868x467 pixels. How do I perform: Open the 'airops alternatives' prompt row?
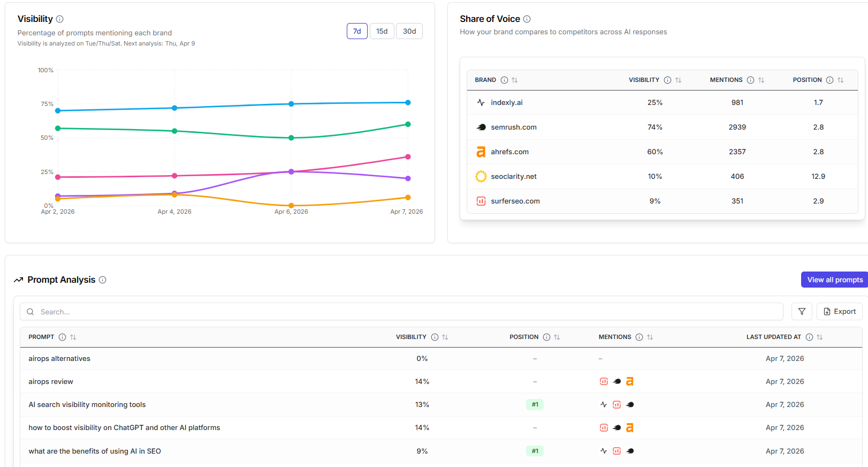click(59, 359)
